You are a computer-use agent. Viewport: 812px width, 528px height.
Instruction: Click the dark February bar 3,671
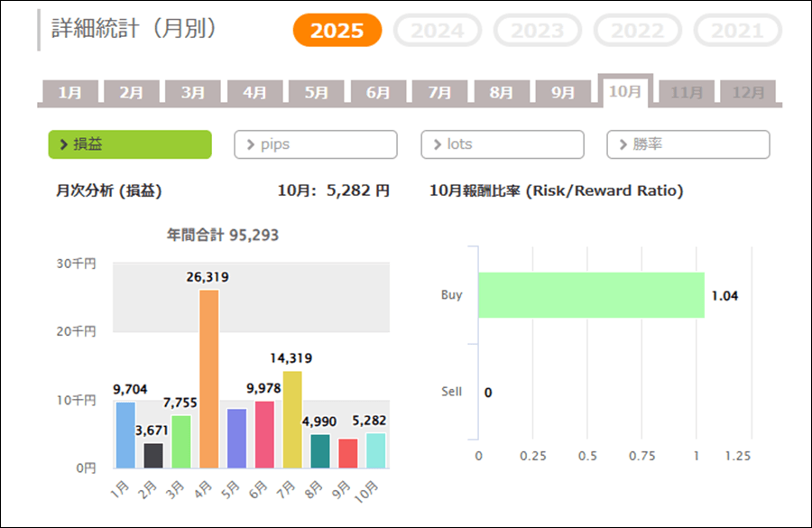(153, 456)
